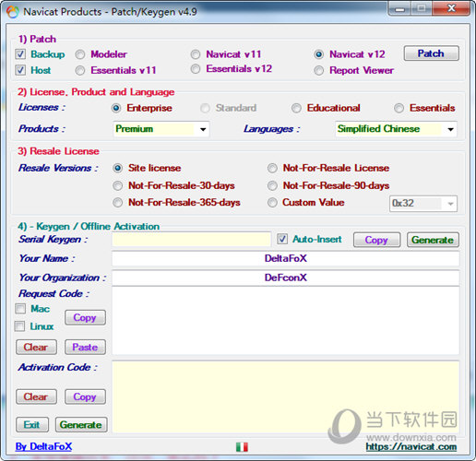This screenshot has height=461, width=476.
Task: Select Essentials v11 patch option
Action: coord(80,70)
